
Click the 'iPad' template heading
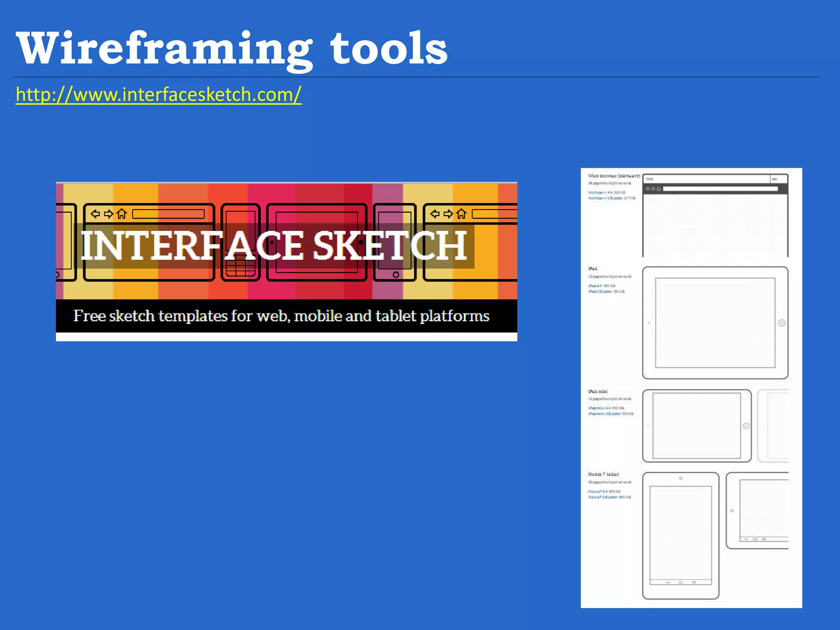(x=593, y=269)
